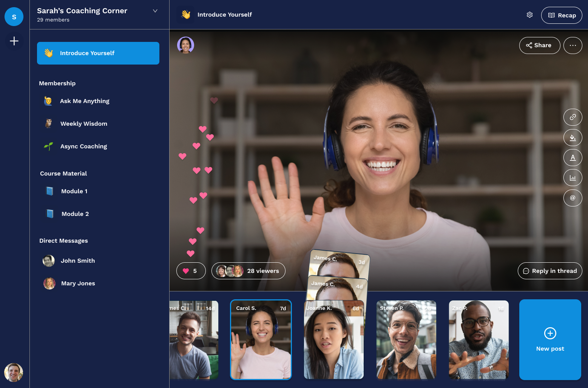Image resolution: width=588 pixels, height=388 pixels.
Task: Expand Sarah's Coaching Corner dropdown chevron
Action: tap(155, 11)
